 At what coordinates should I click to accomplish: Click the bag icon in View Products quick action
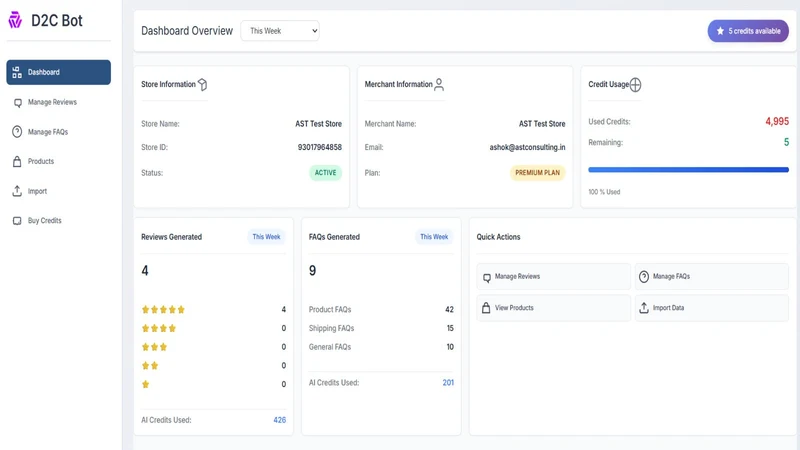click(486, 308)
